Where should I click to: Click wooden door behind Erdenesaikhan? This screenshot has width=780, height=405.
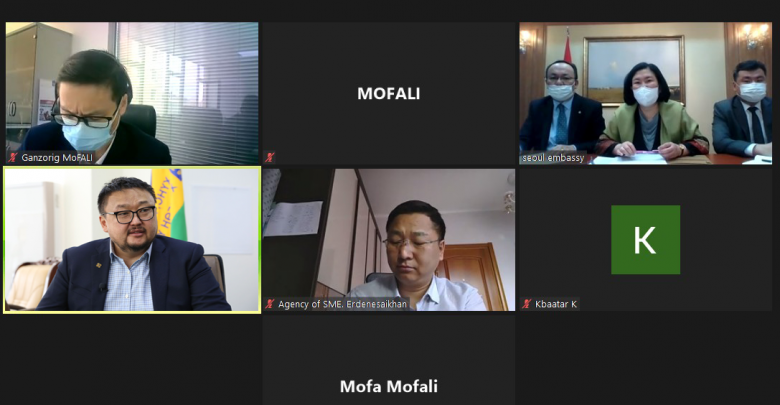click(472, 276)
